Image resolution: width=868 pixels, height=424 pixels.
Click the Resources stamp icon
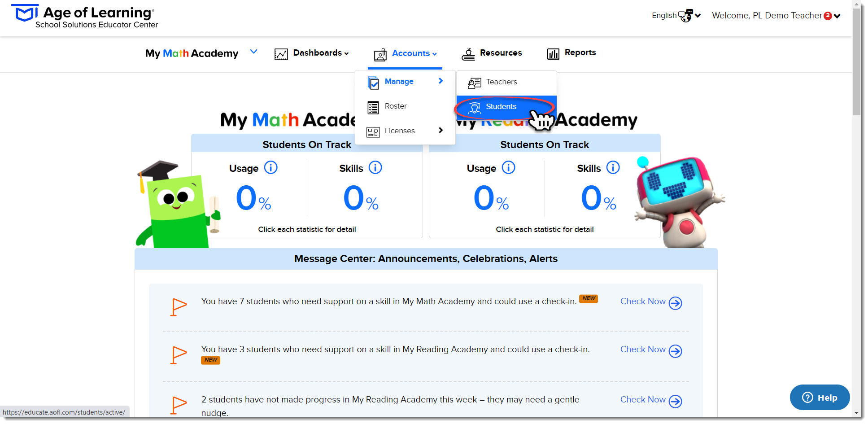coord(468,54)
